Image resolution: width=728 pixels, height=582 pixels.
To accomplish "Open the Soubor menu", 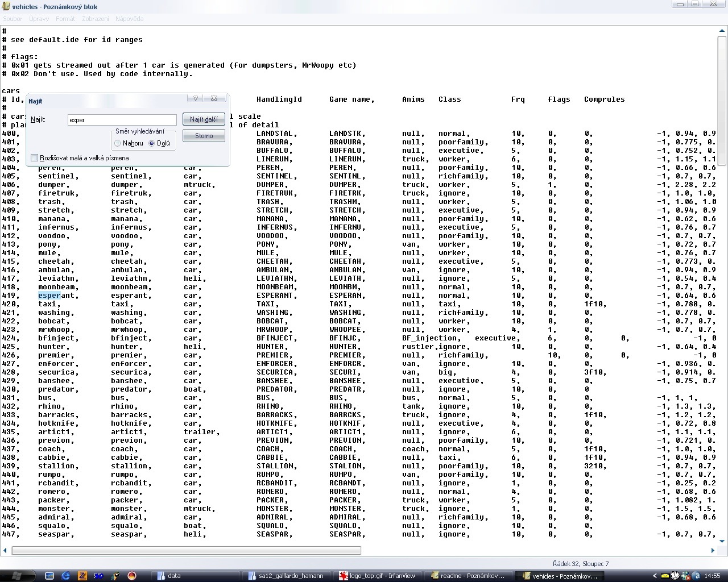I will 13,19.
